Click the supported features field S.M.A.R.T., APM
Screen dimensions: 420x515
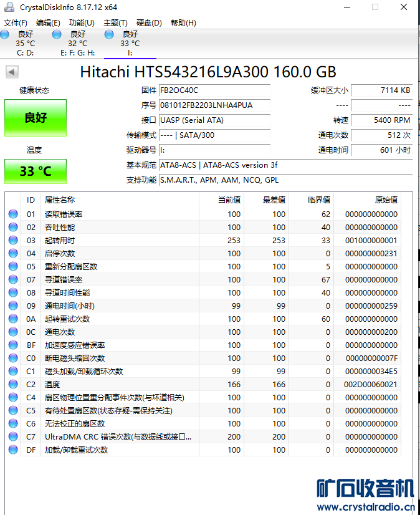(285, 180)
